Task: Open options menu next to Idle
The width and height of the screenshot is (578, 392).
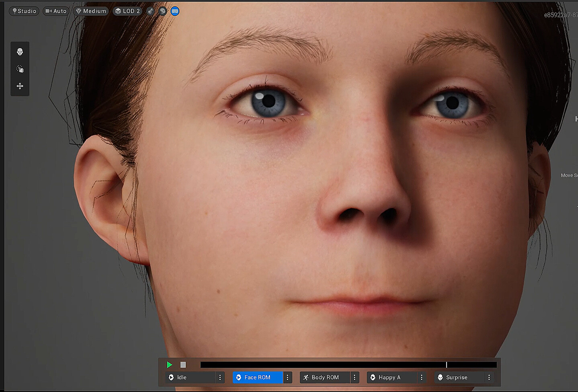Action: click(220, 378)
